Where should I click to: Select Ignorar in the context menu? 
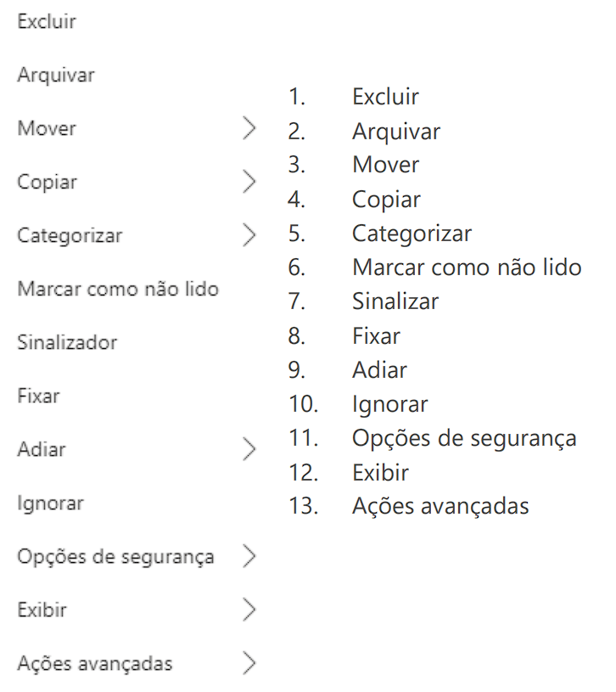(50, 504)
